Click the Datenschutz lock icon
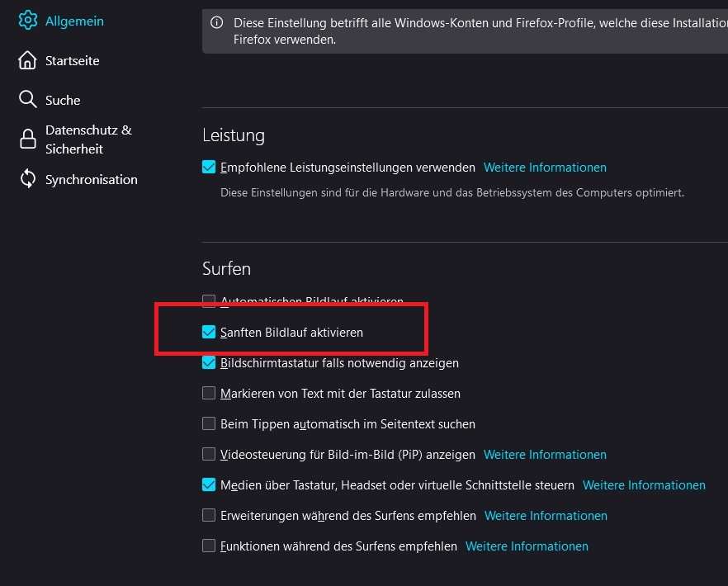Image resolution: width=728 pixels, height=586 pixels. [28, 139]
